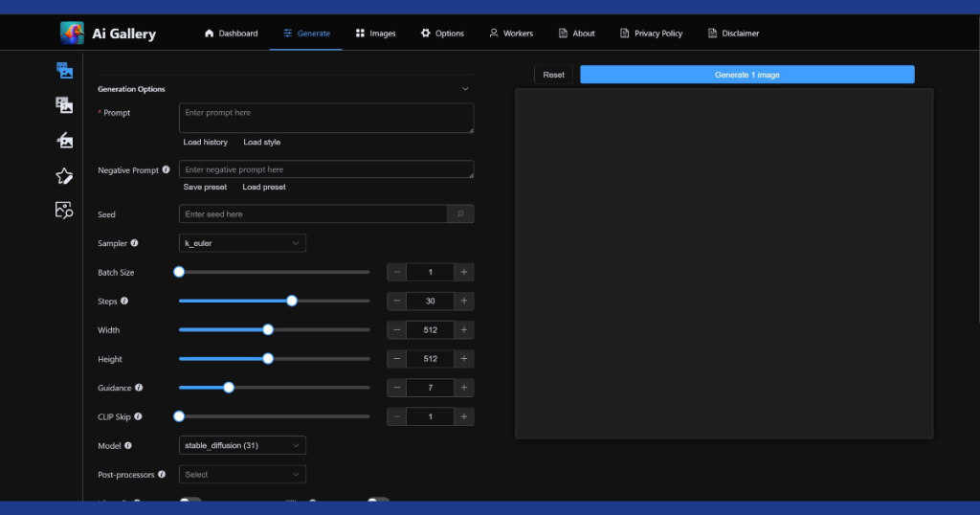The width and height of the screenshot is (980, 515).
Task: Click the Ai Gallery parrot logo
Action: [x=72, y=34]
